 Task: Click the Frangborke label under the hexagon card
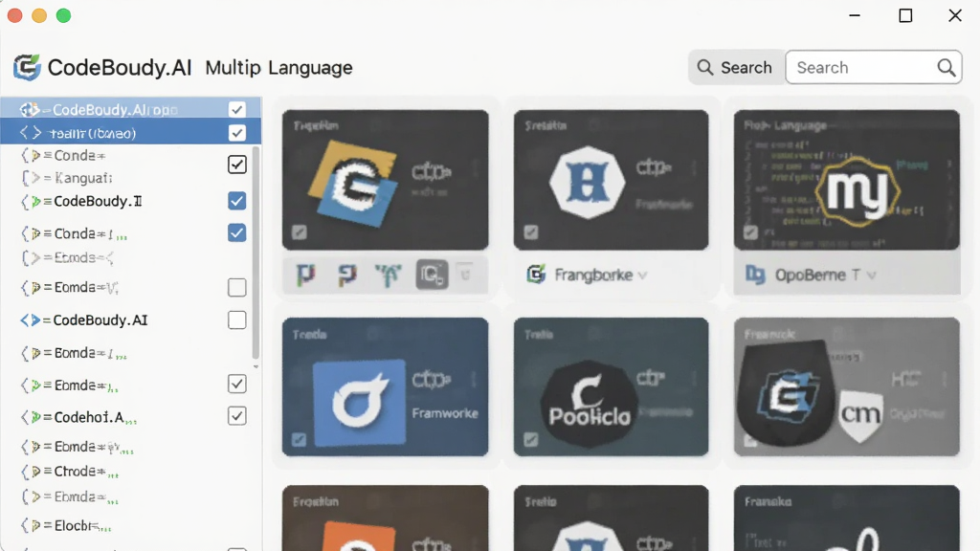coord(593,275)
